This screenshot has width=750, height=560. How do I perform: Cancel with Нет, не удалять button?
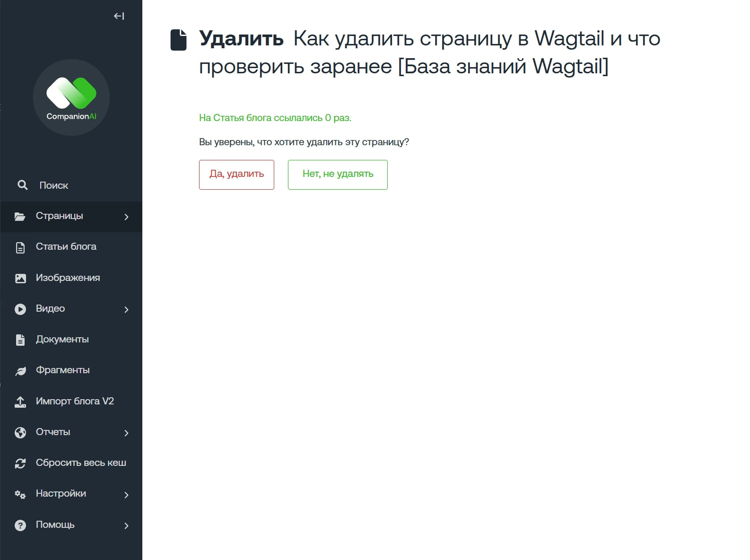click(x=338, y=175)
